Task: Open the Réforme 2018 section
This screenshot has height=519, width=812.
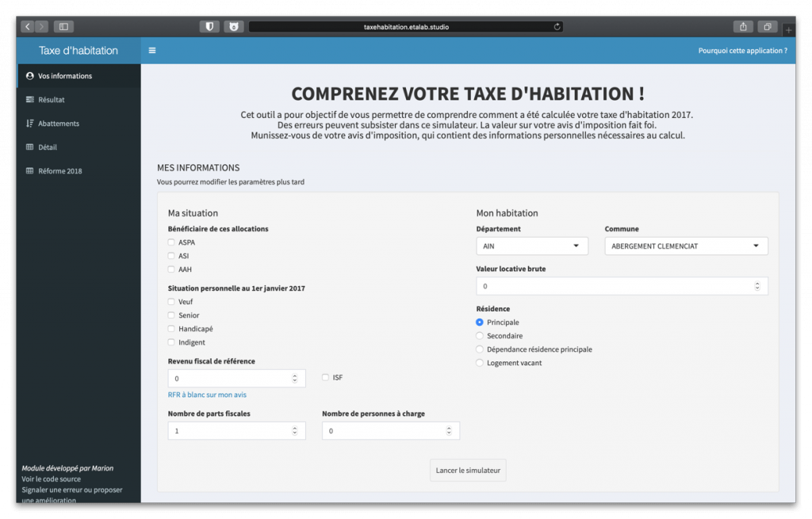Action: (x=59, y=170)
